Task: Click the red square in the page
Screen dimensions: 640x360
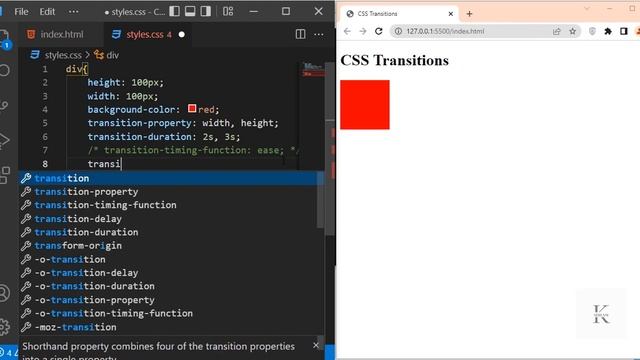Action: pyautogui.click(x=365, y=104)
